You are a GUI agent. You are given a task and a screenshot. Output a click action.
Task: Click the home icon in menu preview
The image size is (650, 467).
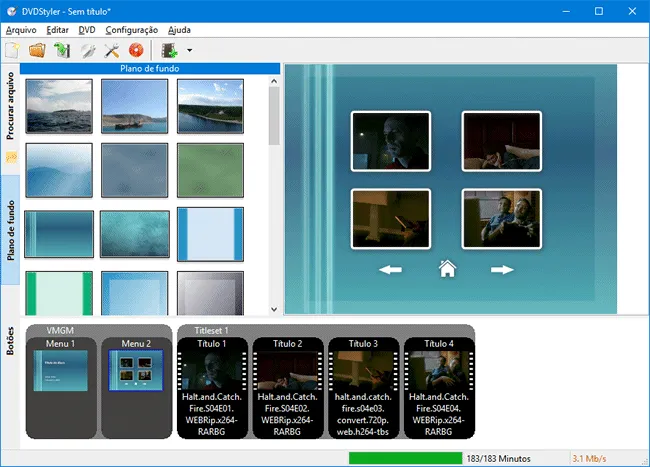pyautogui.click(x=447, y=269)
